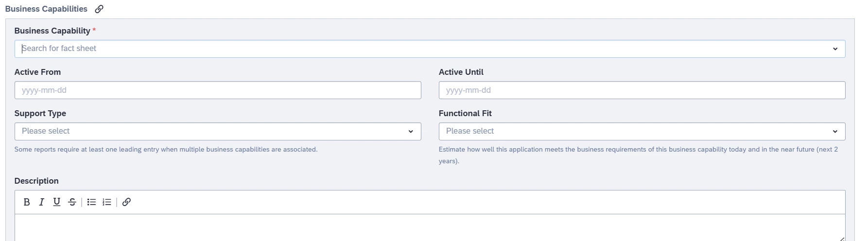
Task: Click the Functional Fit field label
Action: [x=465, y=113]
